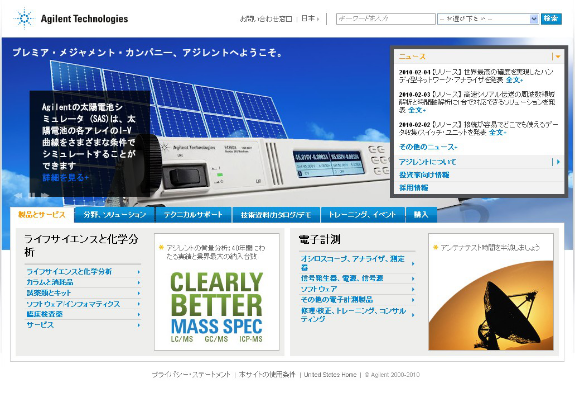The image size is (575, 397).
Task: Open United States Home footer link
Action: 330,375
